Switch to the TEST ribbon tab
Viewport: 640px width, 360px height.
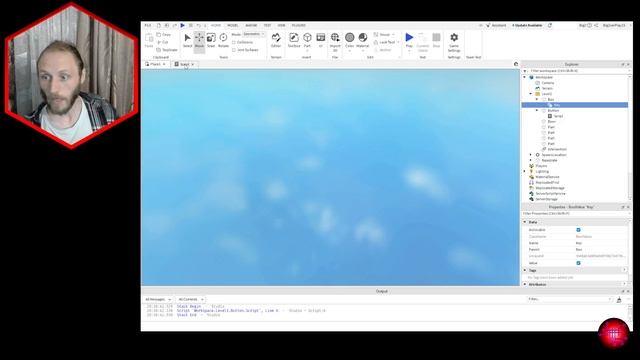point(267,25)
